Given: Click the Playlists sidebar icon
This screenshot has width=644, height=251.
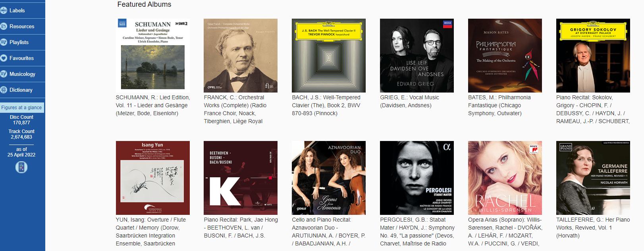Looking at the screenshot, I should click(4, 42).
